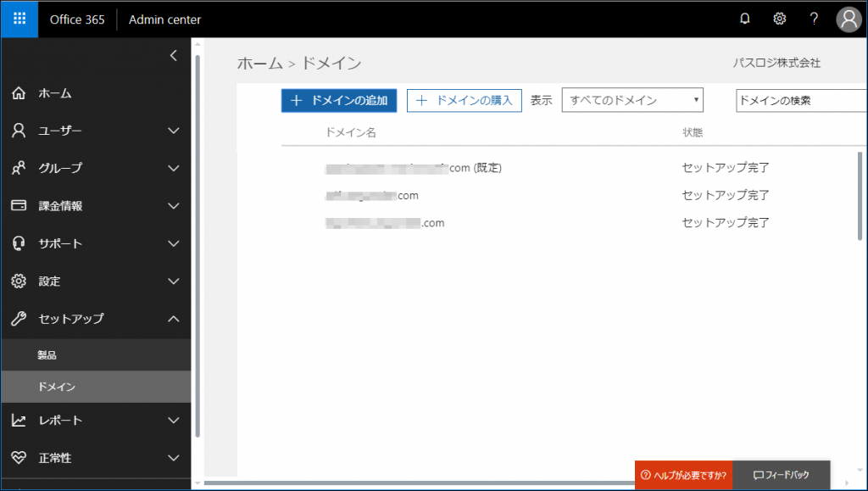
Task: Click the help question mark icon
Action: point(814,18)
